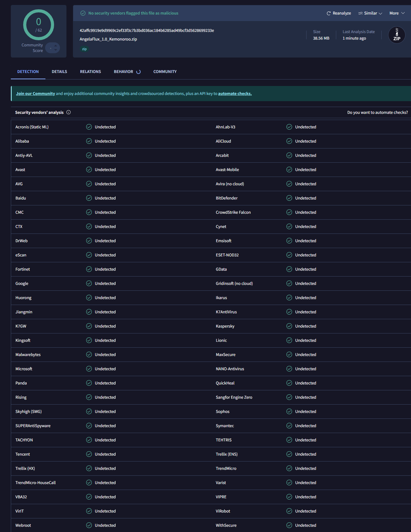
Task: Select the SUPERAntiSpyware vendor name
Action: point(33,426)
